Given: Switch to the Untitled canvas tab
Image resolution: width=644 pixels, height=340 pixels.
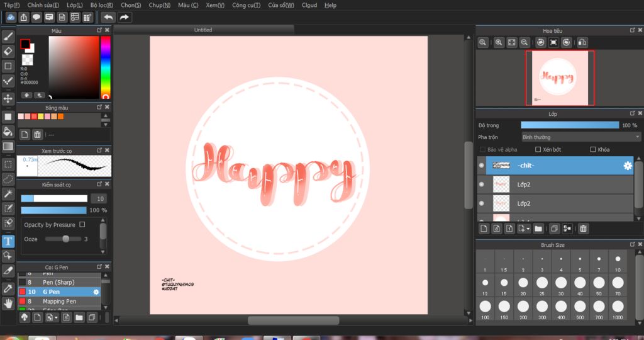Looking at the screenshot, I should (203, 30).
